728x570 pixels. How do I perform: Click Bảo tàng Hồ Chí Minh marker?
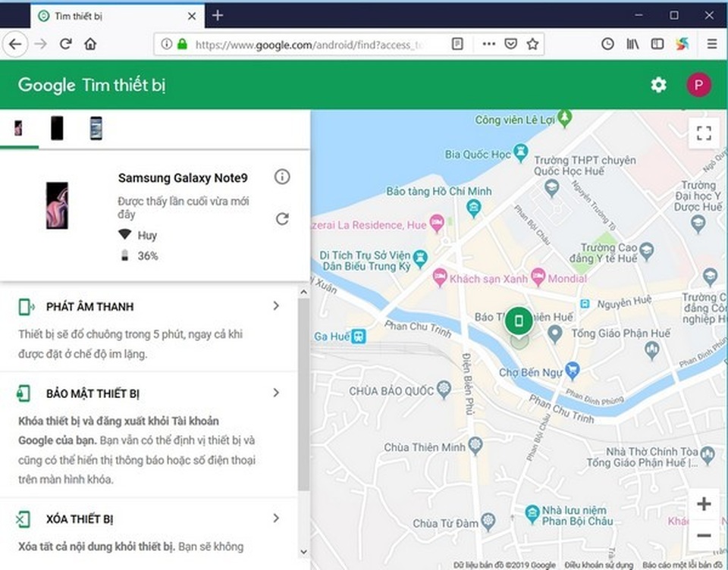(x=473, y=207)
